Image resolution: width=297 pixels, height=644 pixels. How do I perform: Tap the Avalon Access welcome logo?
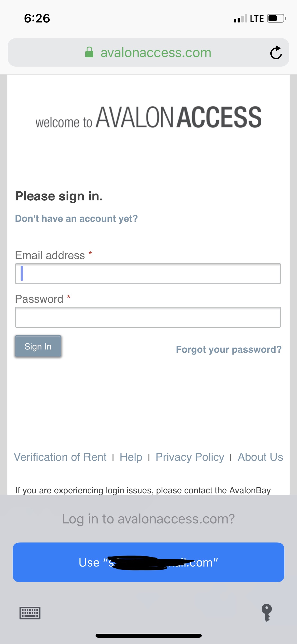[x=148, y=117]
